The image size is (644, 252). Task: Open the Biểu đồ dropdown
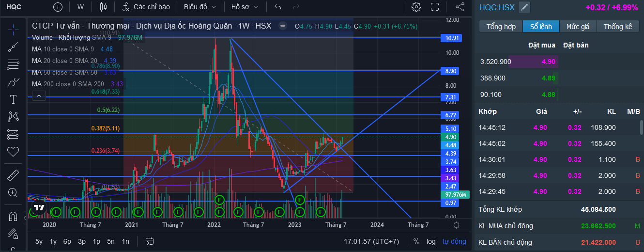[199, 7]
